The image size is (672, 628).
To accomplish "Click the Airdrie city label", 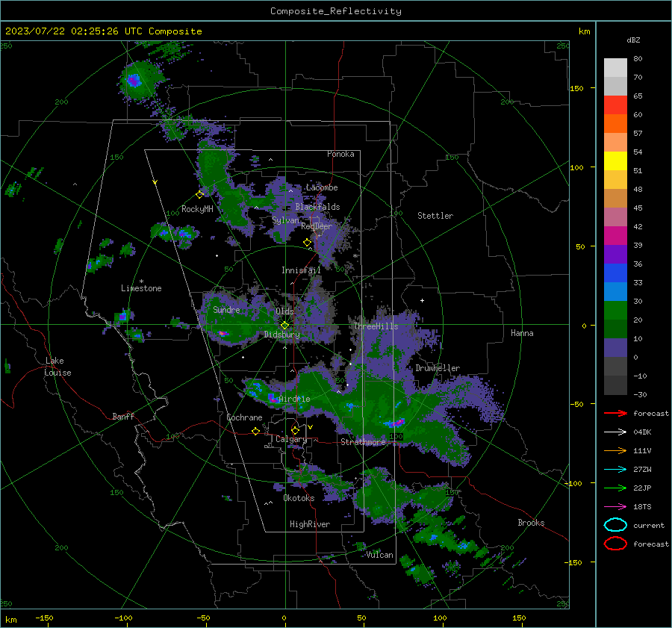I will tap(294, 399).
